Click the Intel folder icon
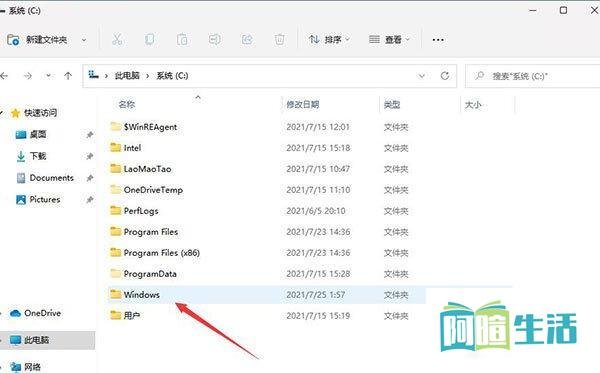This screenshot has height=373, width=600. point(116,147)
